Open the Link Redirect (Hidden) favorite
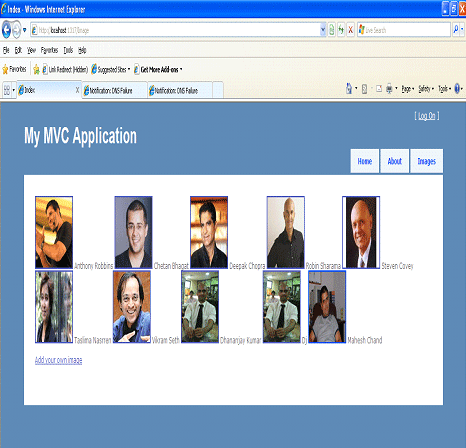 (65, 69)
